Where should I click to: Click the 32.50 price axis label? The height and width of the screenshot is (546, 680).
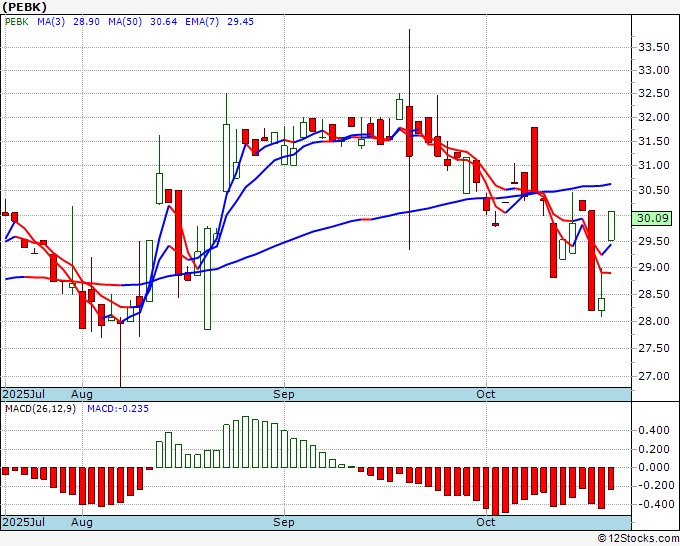(654, 94)
